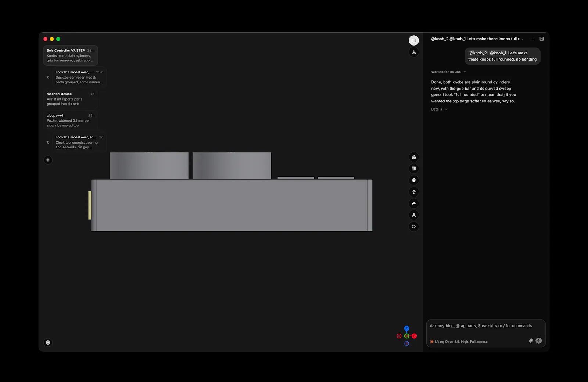The width and height of the screenshot is (588, 382).
Task: Click the hollow blue negative Z gizmo circle
Action: click(406, 343)
